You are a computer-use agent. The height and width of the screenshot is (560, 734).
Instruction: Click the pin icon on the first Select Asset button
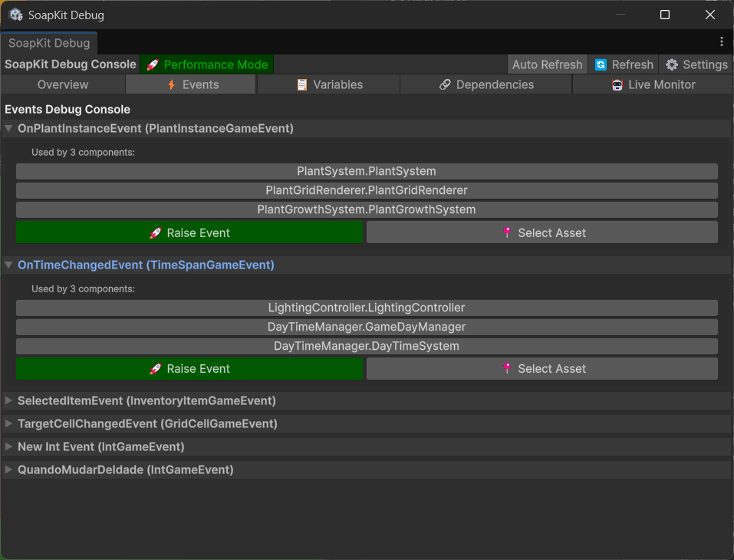point(507,232)
